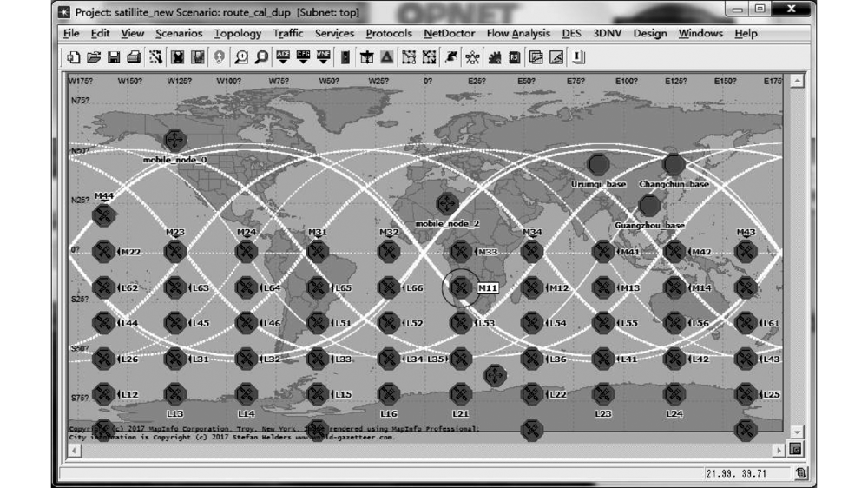Open the CFG toolbar dropdown
This screenshot has width=868, height=488.
click(x=304, y=58)
